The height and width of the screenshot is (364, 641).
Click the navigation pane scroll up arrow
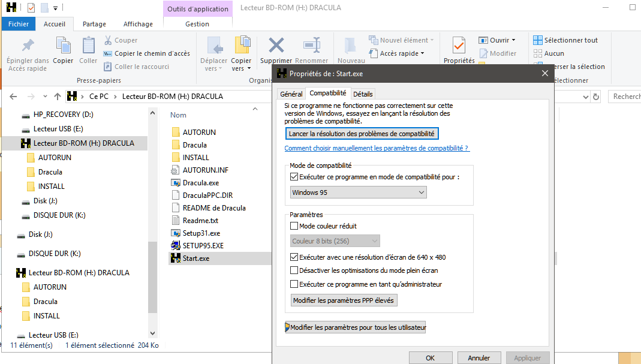coord(152,113)
